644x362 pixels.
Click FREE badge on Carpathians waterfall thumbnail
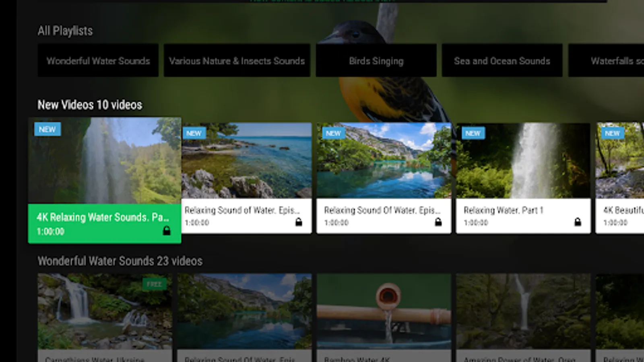click(154, 284)
